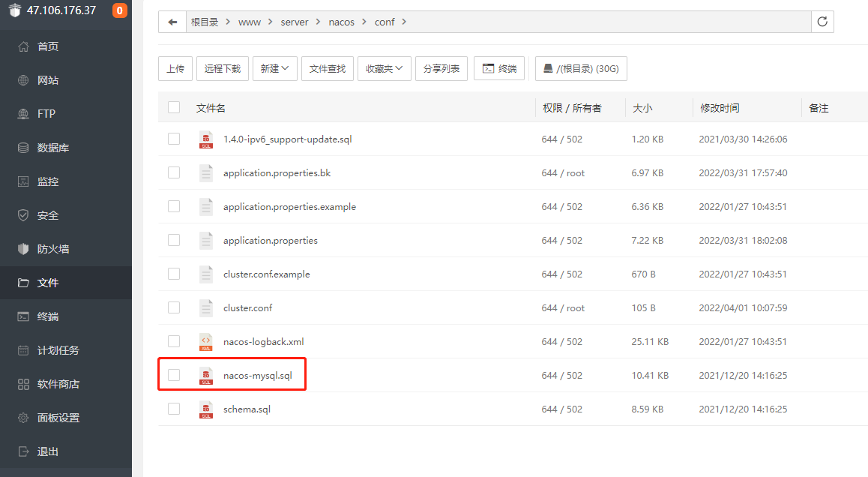
Task: Tick the cluster.conf checkbox
Action: 174,308
